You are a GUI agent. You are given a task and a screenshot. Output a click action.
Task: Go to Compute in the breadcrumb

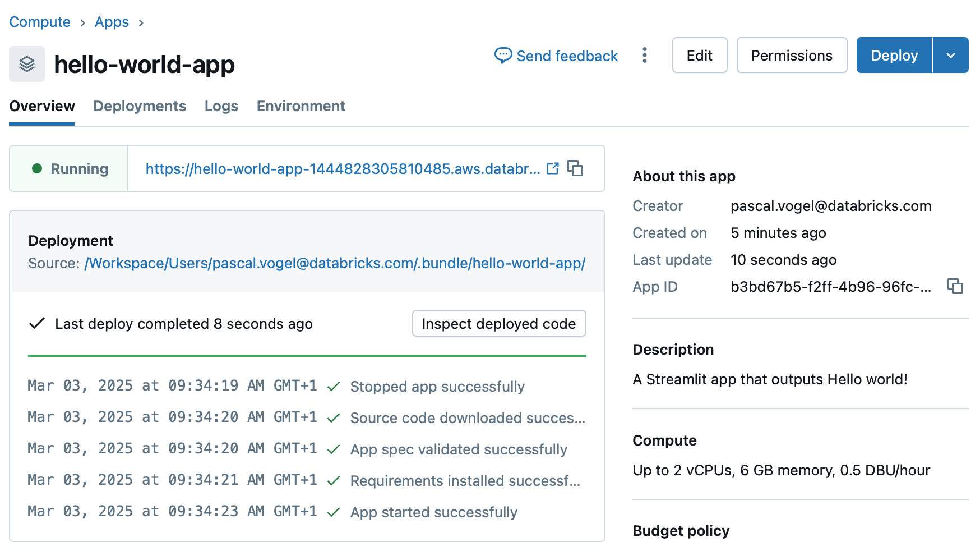tap(40, 22)
